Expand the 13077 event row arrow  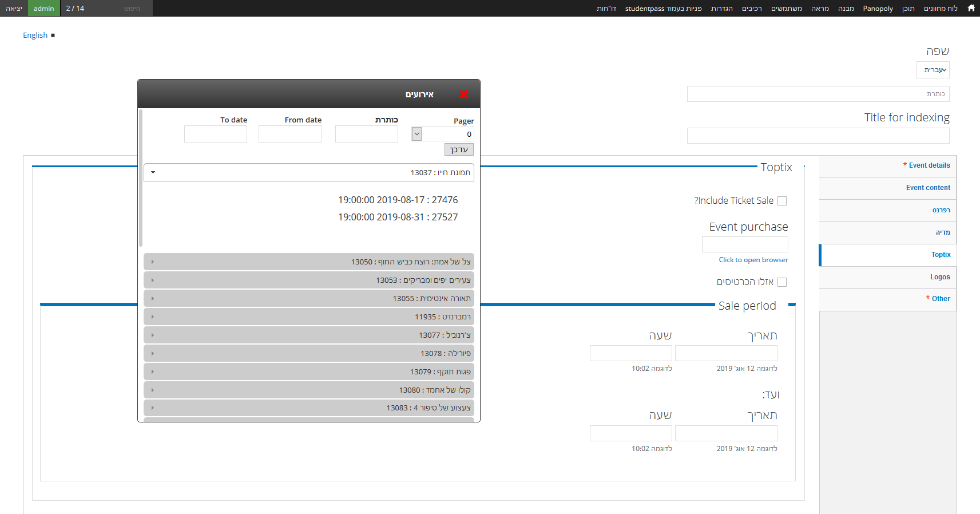point(153,335)
